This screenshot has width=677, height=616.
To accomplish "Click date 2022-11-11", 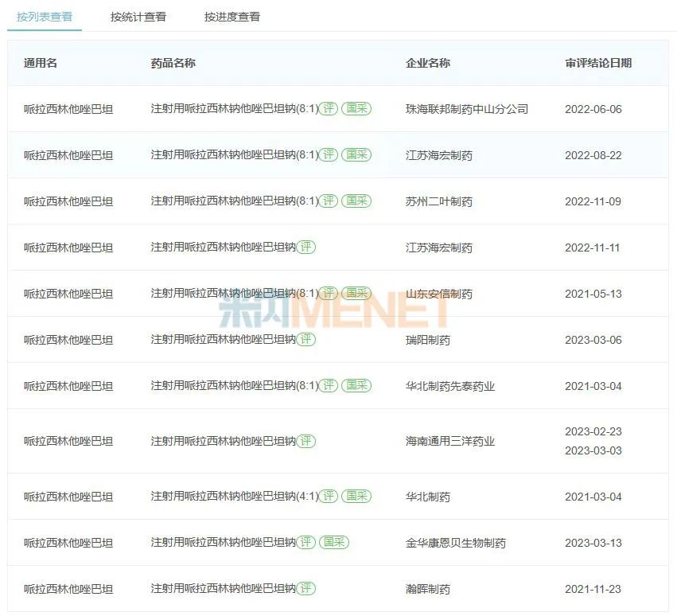I will coord(593,248).
